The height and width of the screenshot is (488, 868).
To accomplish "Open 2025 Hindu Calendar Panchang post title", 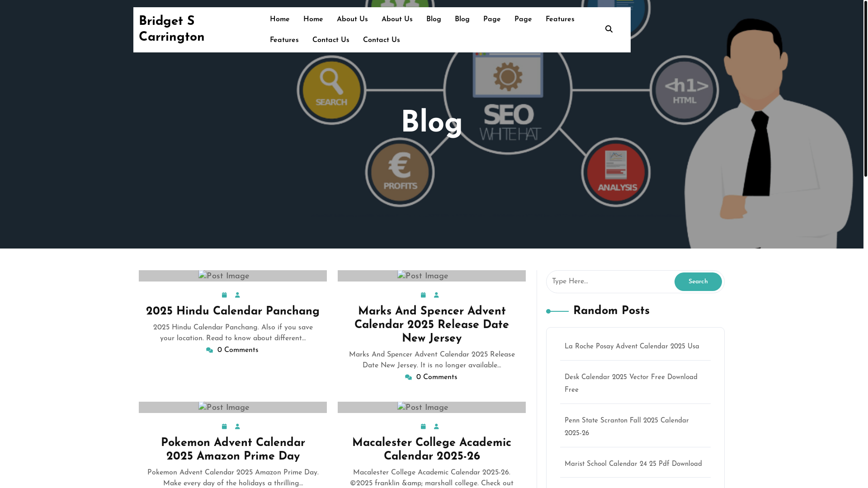I will coord(232,312).
